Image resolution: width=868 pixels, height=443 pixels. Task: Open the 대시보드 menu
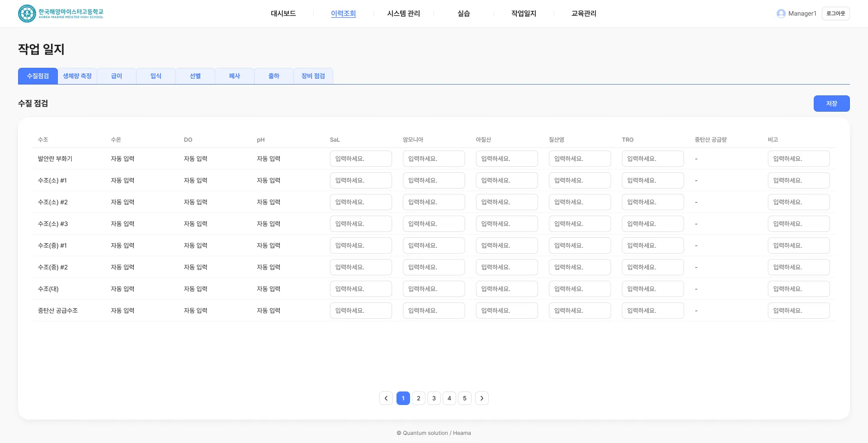(283, 14)
